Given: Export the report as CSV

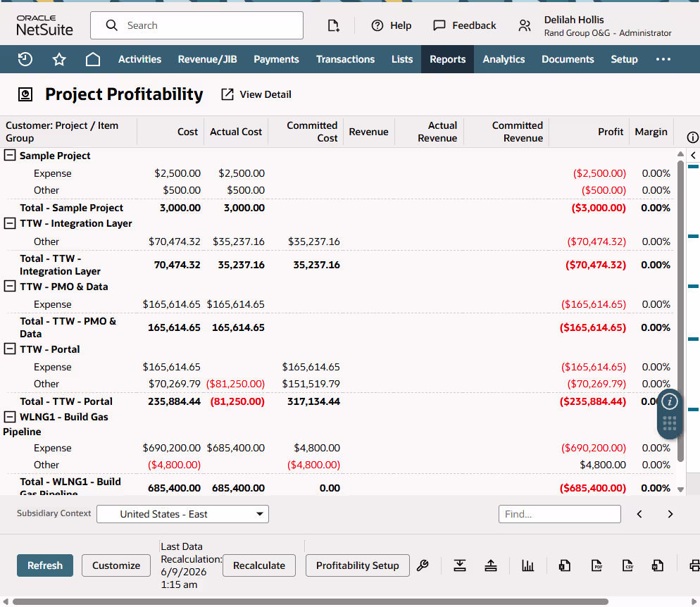Looking at the screenshot, I should (x=627, y=565).
